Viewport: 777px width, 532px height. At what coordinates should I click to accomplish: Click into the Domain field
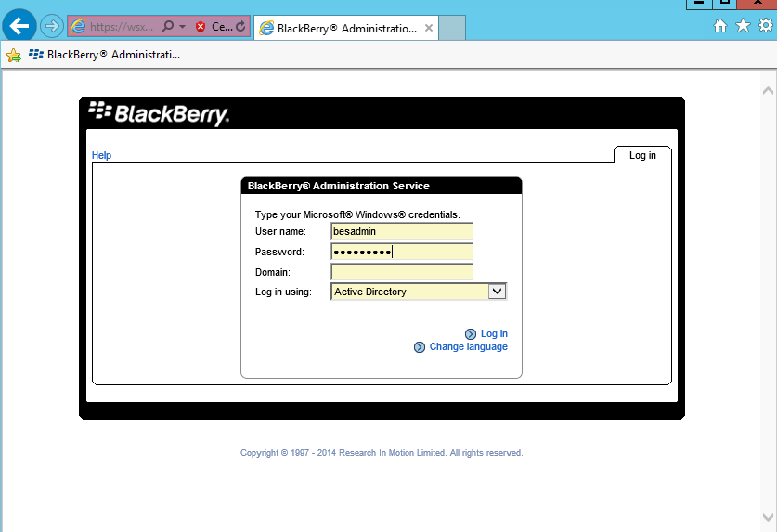[402, 272]
